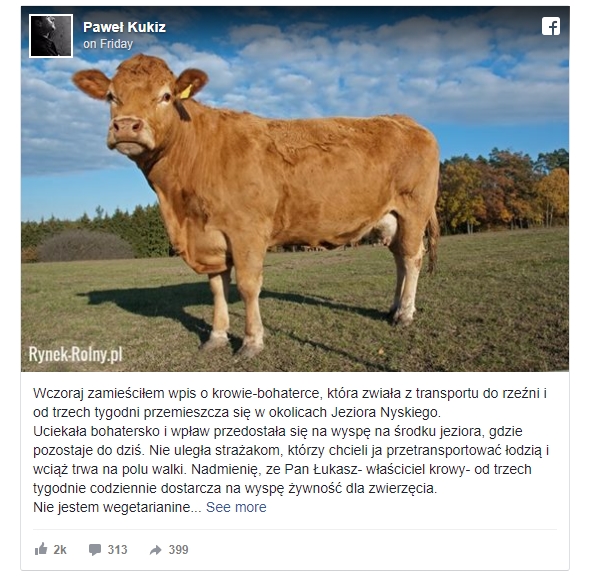Viewport: 597px width, 577px height.
Task: Click the cow's head in the photo
Action: (x=139, y=105)
